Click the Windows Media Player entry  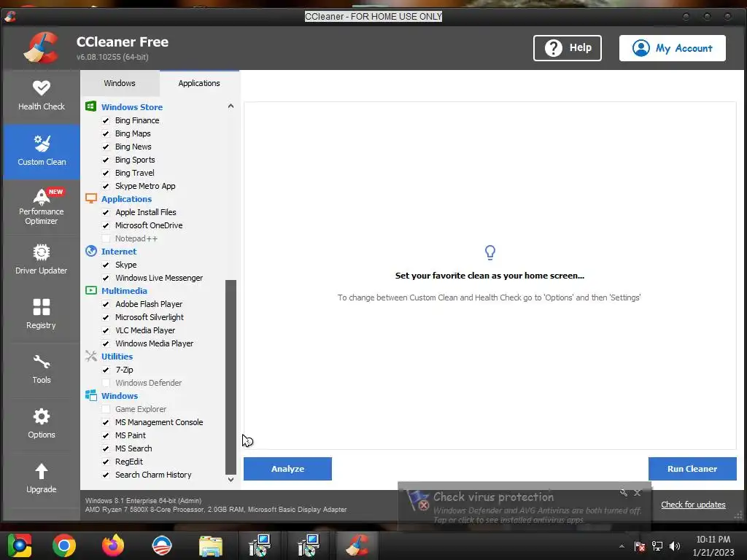154,343
